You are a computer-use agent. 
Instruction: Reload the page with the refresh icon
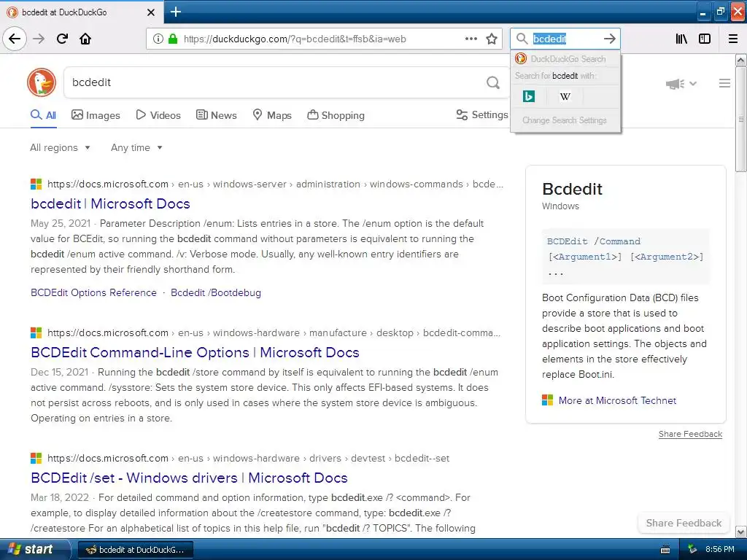62,39
